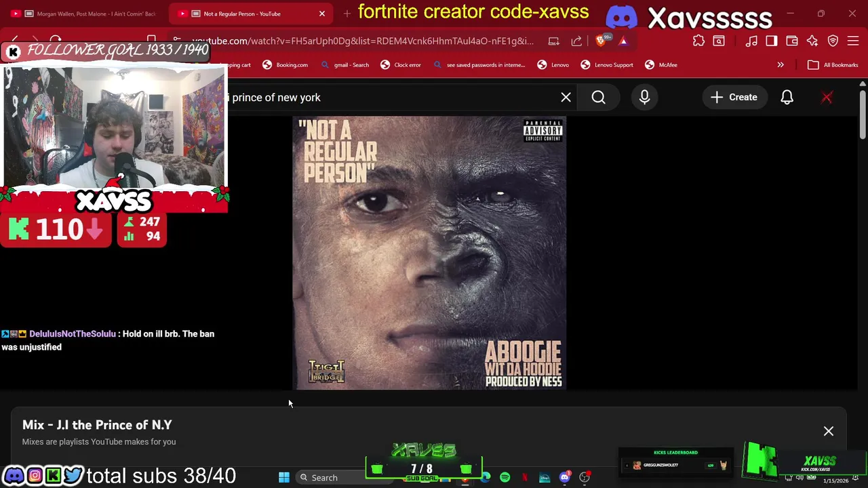Open the Clock error bookmark
The image size is (868, 488).
[401, 65]
